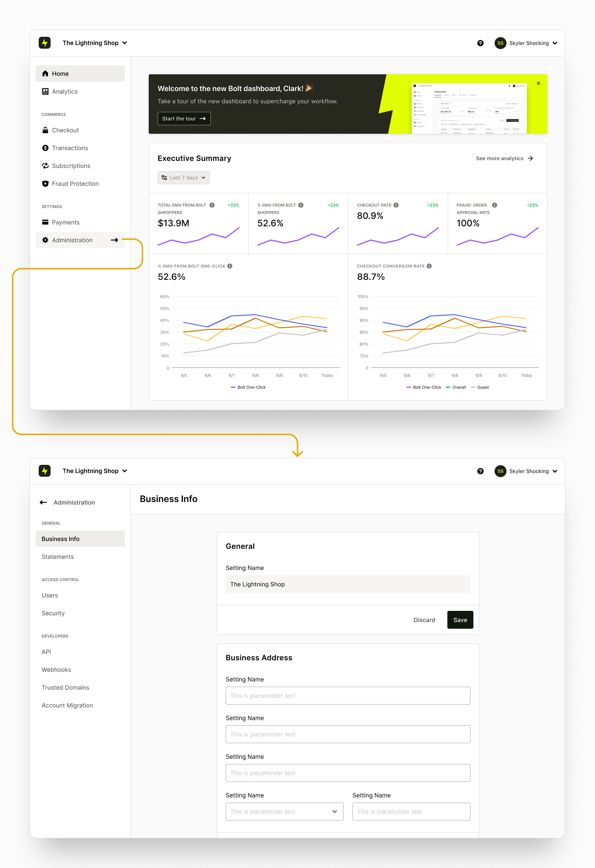Close the welcome banner with the X
Viewport: 595px width, 868px height.
click(x=538, y=83)
